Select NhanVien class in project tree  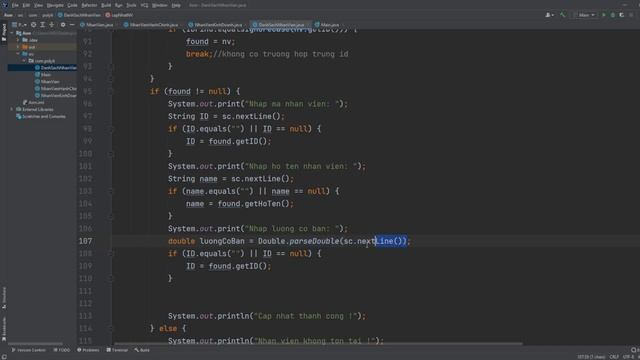(47, 82)
